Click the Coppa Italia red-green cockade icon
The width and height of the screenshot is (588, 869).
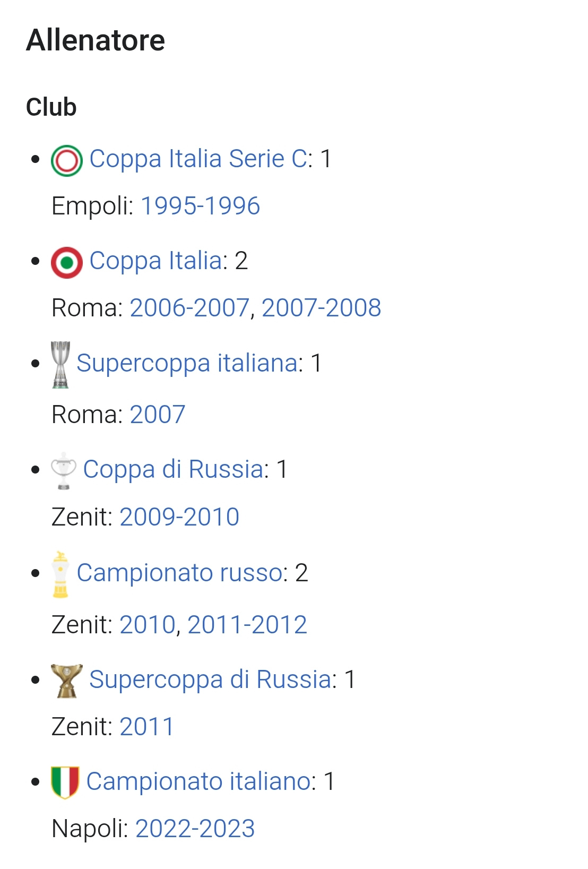67,263
